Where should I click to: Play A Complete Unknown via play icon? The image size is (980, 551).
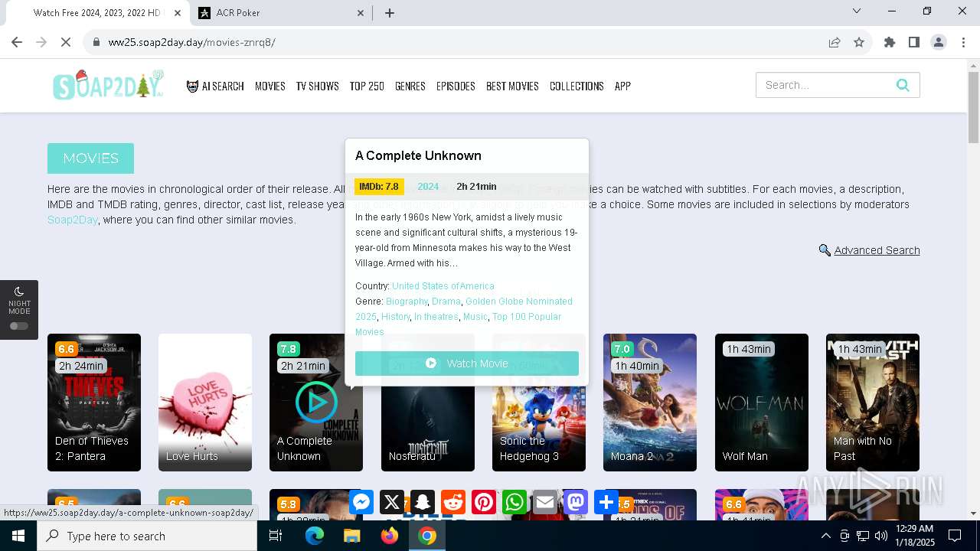click(316, 402)
